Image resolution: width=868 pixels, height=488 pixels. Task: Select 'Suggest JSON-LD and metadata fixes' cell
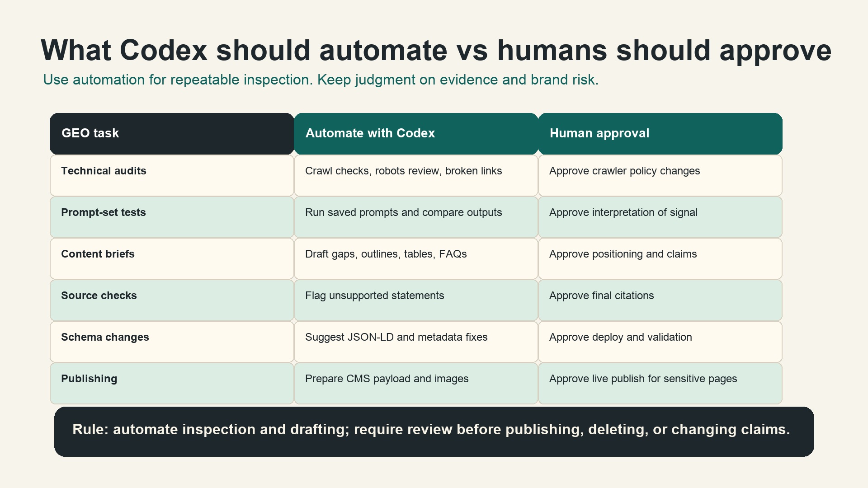point(416,342)
